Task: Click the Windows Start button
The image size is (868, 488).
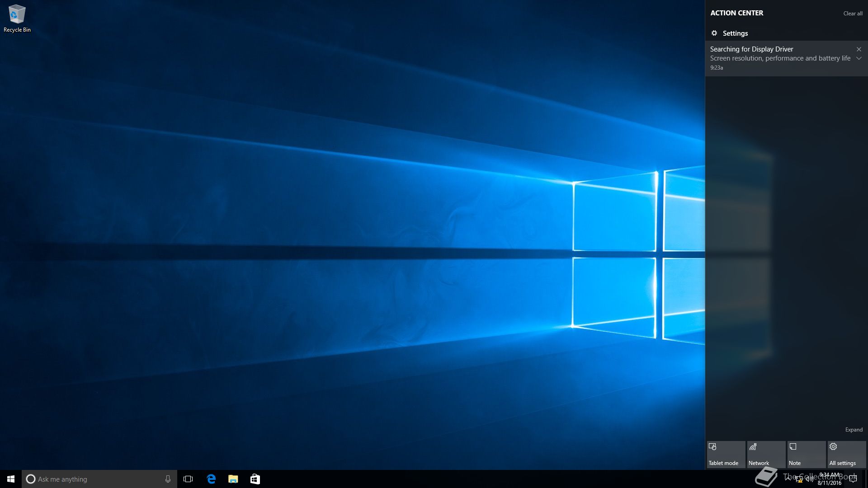Action: 11,479
